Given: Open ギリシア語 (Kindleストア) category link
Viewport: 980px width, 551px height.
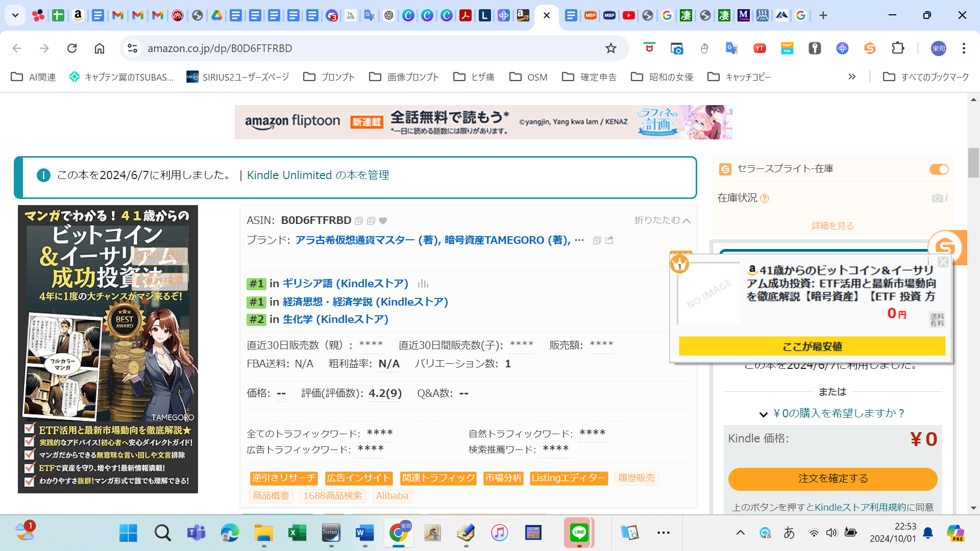Looking at the screenshot, I should [x=346, y=284].
